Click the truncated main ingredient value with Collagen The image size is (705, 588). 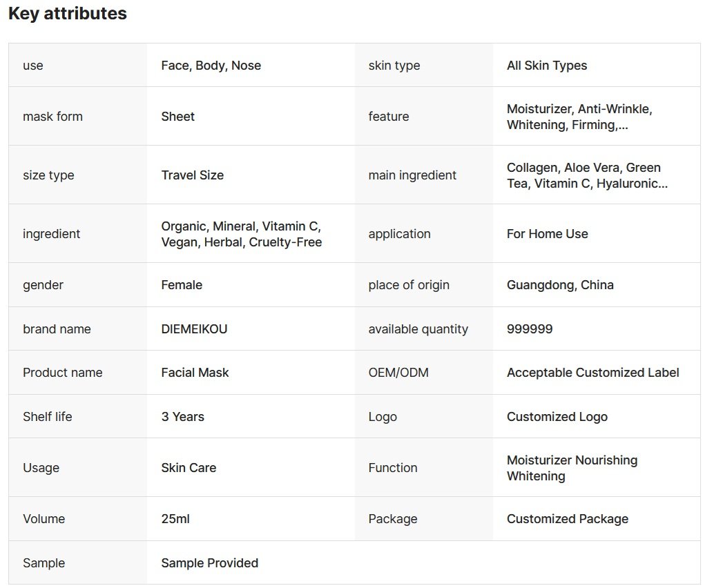coord(587,175)
